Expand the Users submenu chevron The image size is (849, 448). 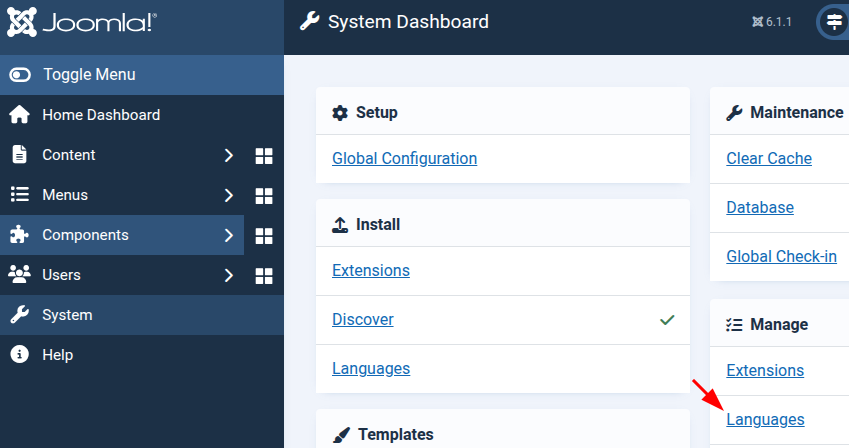[229, 276]
